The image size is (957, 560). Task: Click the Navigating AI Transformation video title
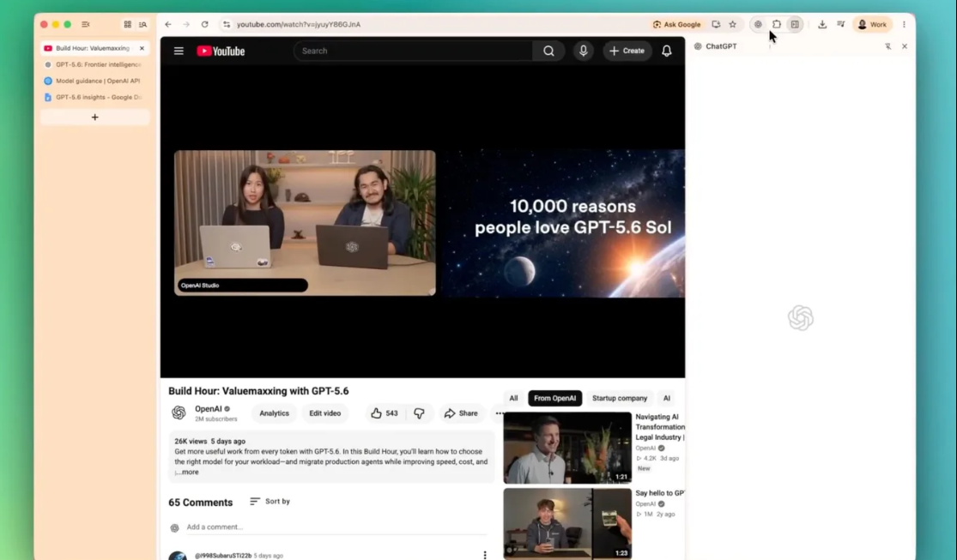(x=660, y=427)
